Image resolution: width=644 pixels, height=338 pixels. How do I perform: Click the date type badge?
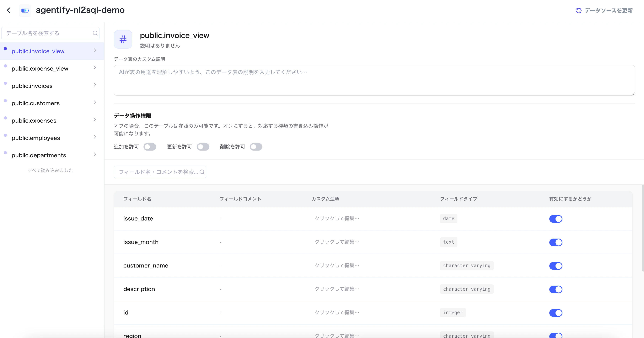click(x=448, y=219)
